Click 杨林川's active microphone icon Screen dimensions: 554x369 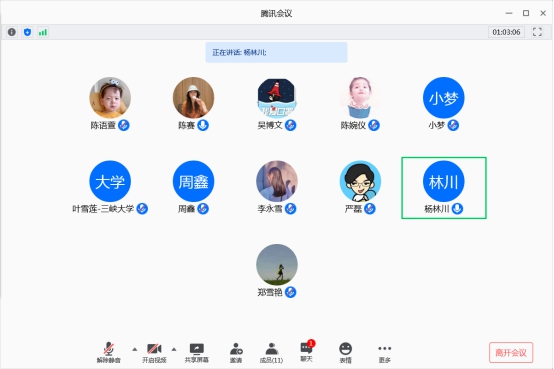point(457,209)
